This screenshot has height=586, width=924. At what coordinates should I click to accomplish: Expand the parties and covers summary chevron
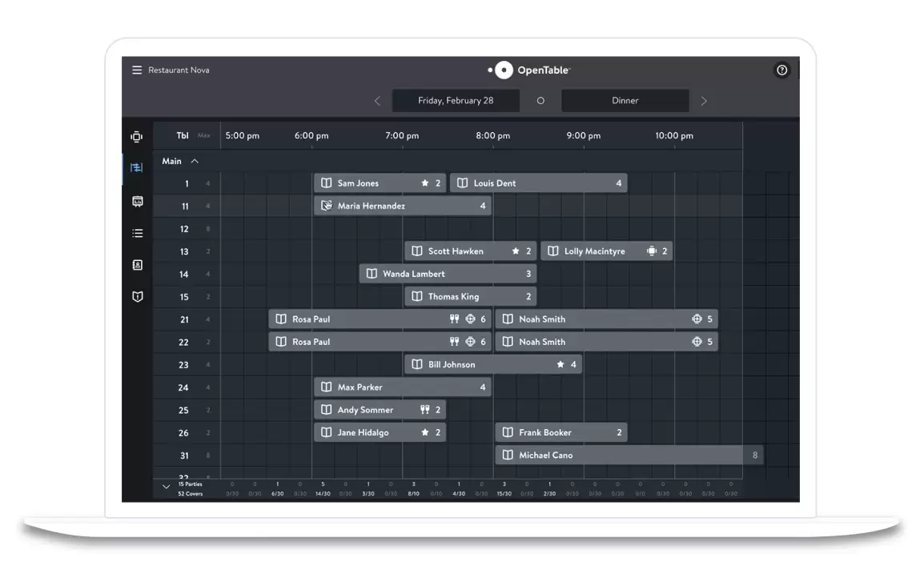(x=166, y=486)
